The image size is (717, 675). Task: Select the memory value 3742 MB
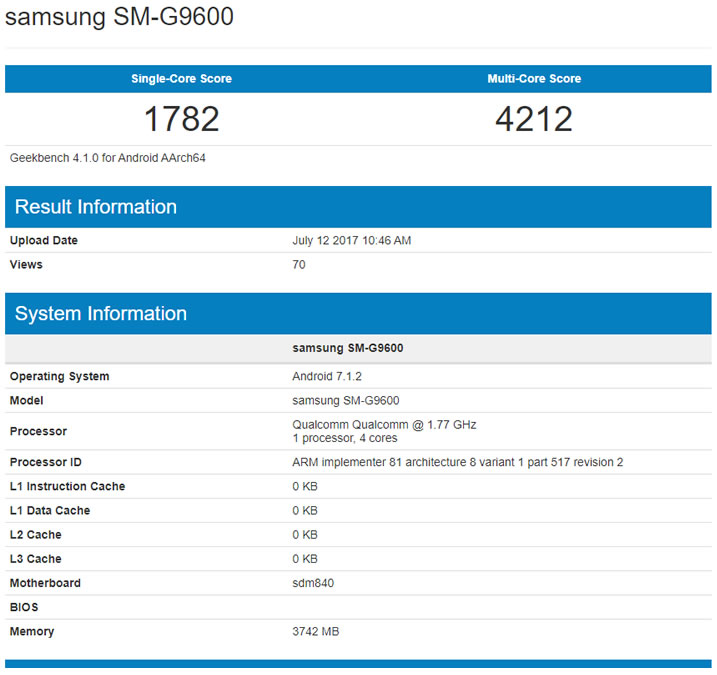(x=316, y=632)
